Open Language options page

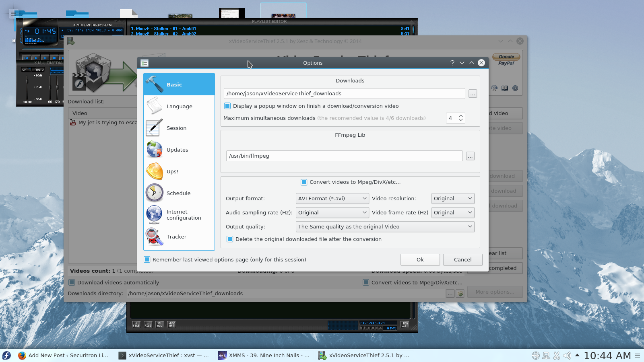click(x=179, y=106)
